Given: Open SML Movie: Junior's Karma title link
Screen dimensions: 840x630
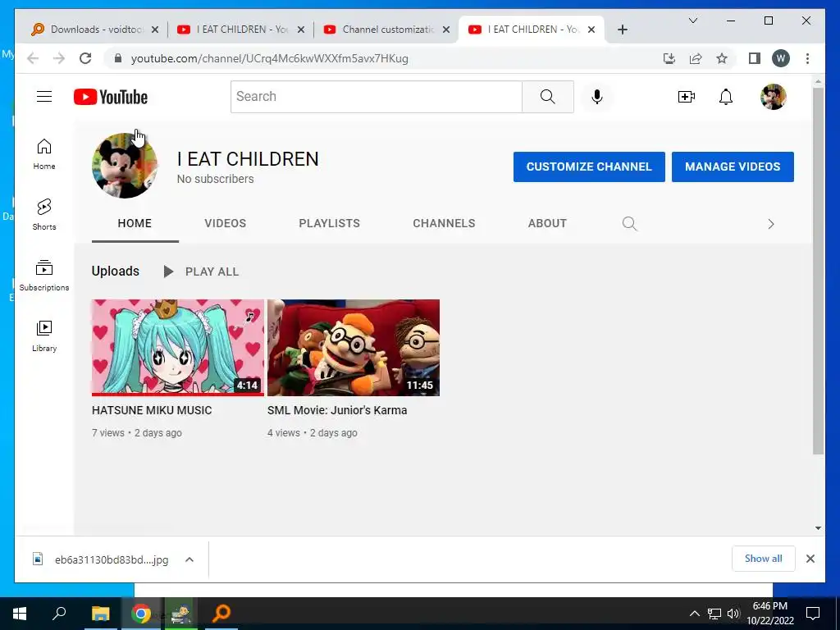Looking at the screenshot, I should coord(337,410).
